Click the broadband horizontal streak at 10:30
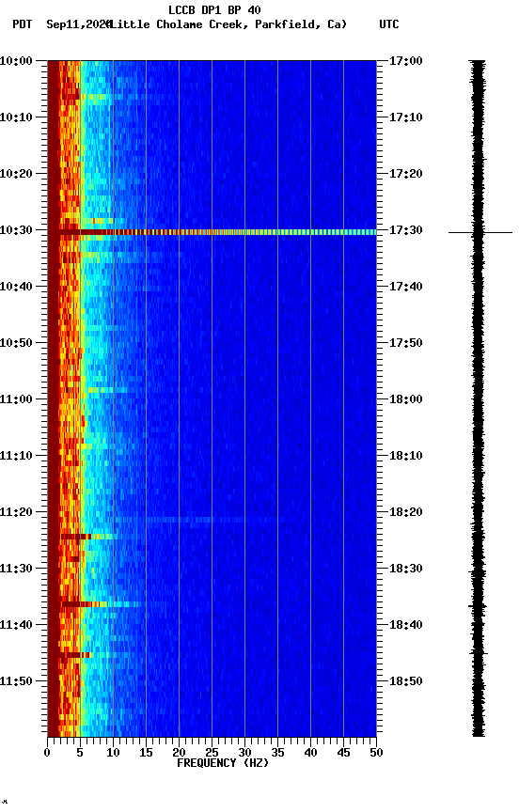The height and width of the screenshot is (812, 519). pos(217,232)
